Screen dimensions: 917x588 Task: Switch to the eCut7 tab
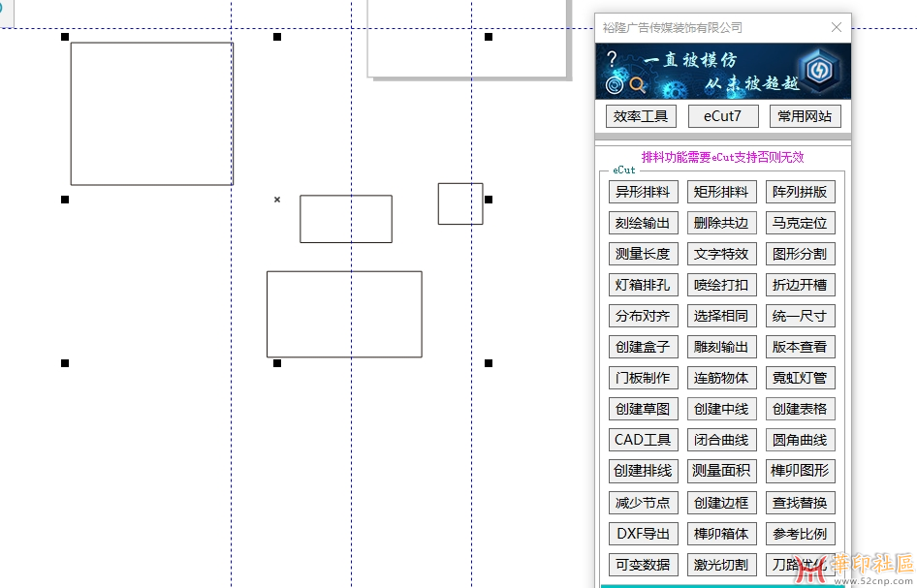[723, 116]
